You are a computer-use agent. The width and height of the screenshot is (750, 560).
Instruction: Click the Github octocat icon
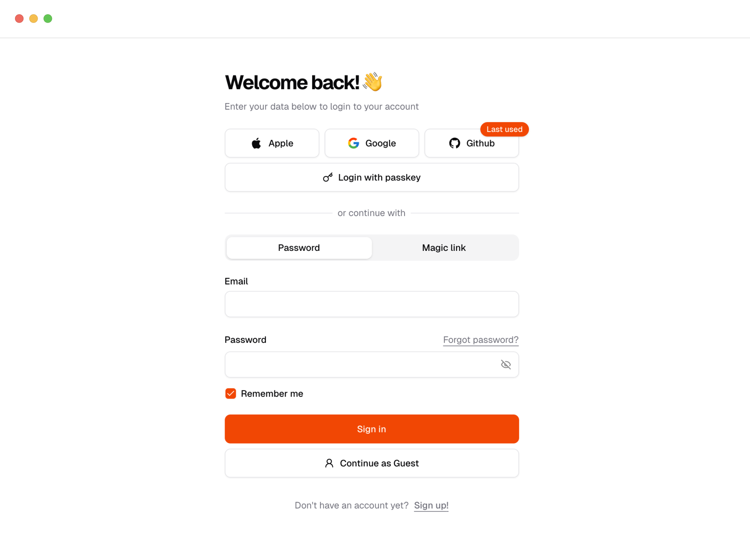[x=454, y=143]
